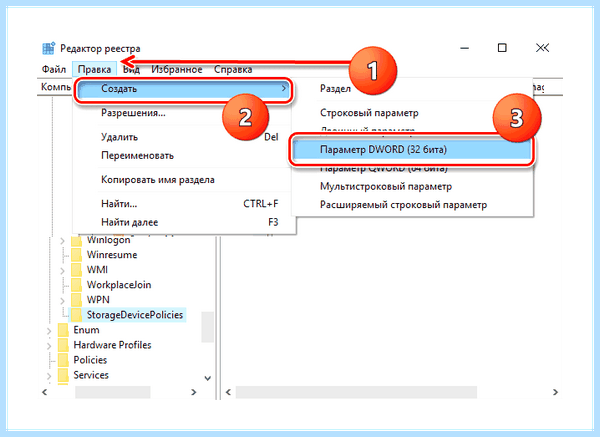Click the Winresume key name
Screen dimensions: 600x437
112,254
